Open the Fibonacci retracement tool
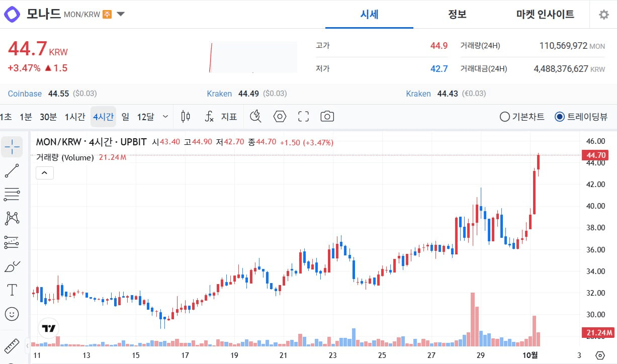This screenshot has width=617, height=364. tap(12, 194)
